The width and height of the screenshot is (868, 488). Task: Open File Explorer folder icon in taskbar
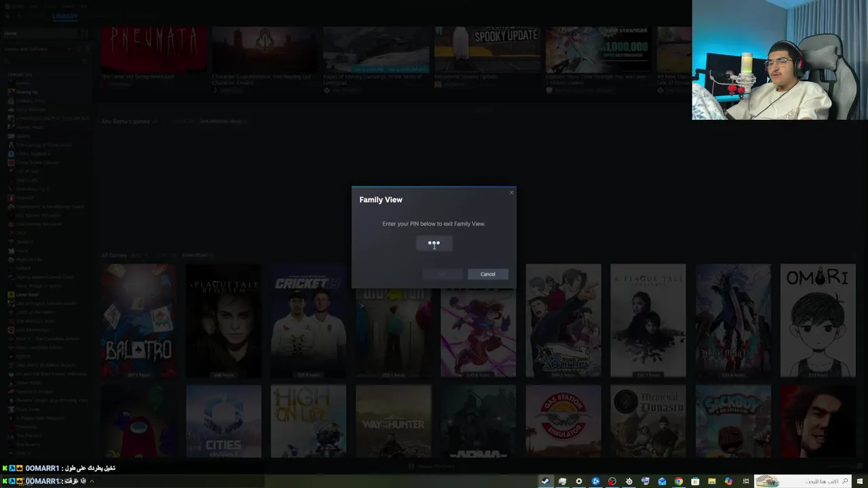[711, 481]
